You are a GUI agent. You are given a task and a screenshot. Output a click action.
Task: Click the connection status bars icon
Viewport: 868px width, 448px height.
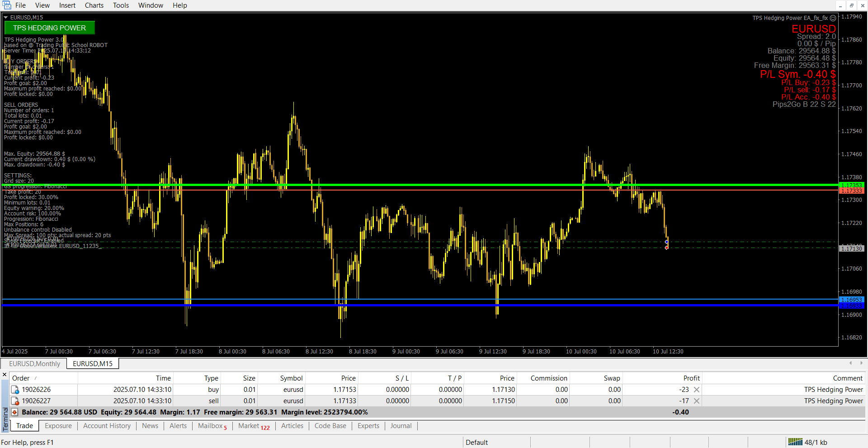point(795,442)
